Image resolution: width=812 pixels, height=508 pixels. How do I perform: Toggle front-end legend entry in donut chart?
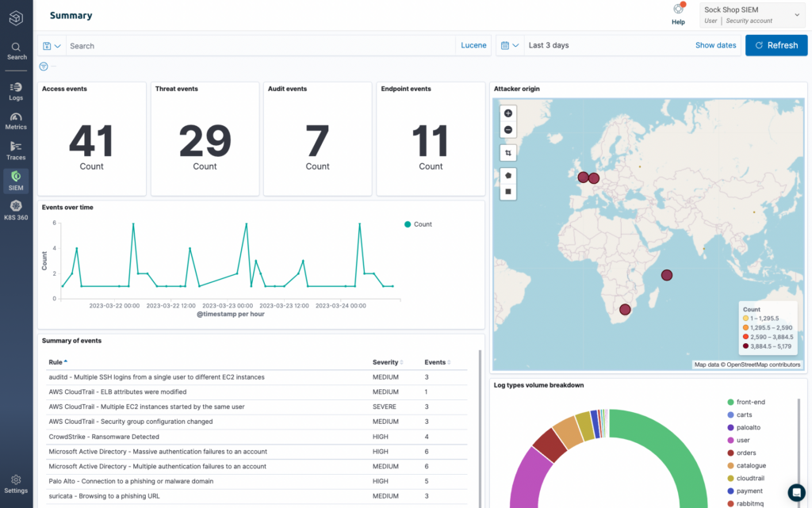point(746,402)
